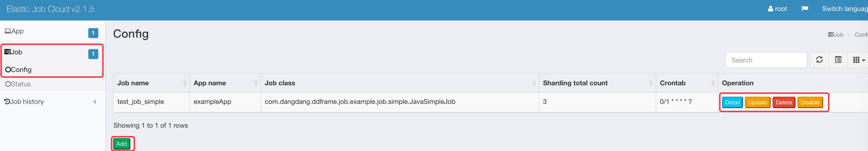Open the Config submenu item
Image resolution: width=868 pixels, height=151 pixels.
19,70
